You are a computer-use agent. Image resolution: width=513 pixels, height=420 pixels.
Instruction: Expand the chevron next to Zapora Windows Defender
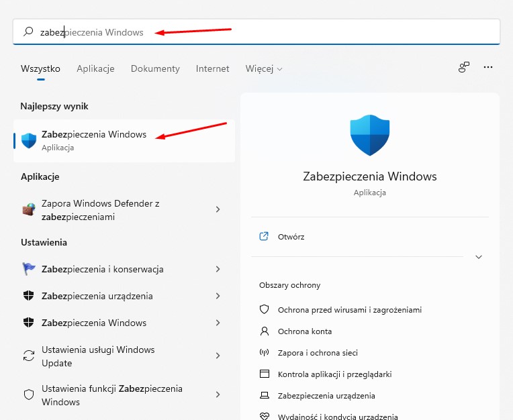218,209
